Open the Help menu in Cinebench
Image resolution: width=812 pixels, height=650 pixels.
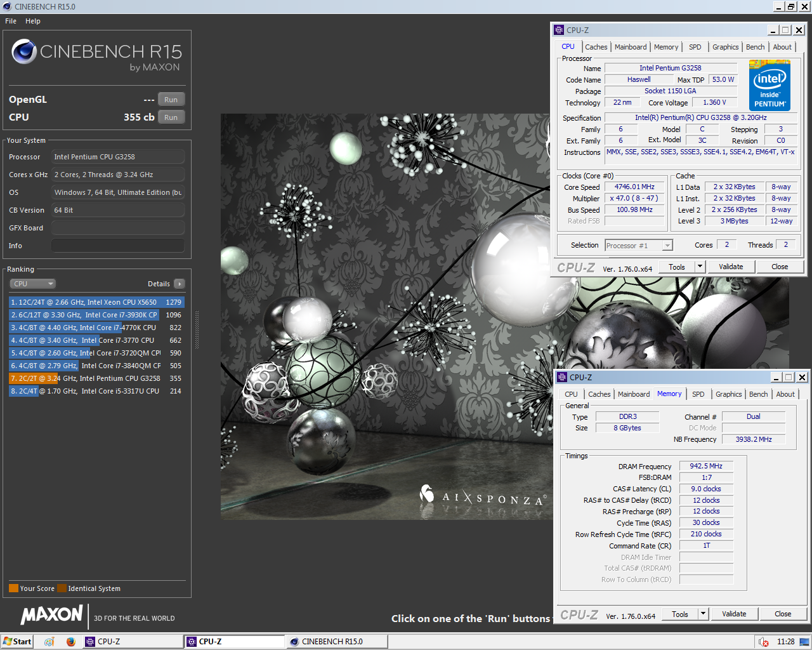[x=33, y=21]
